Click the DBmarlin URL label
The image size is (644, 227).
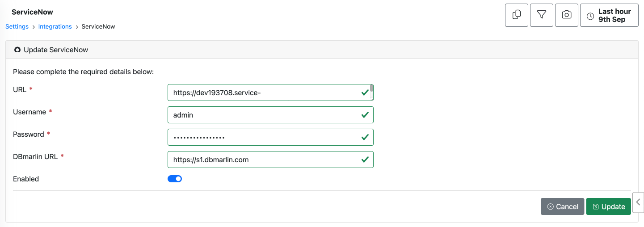pyautogui.click(x=35, y=156)
